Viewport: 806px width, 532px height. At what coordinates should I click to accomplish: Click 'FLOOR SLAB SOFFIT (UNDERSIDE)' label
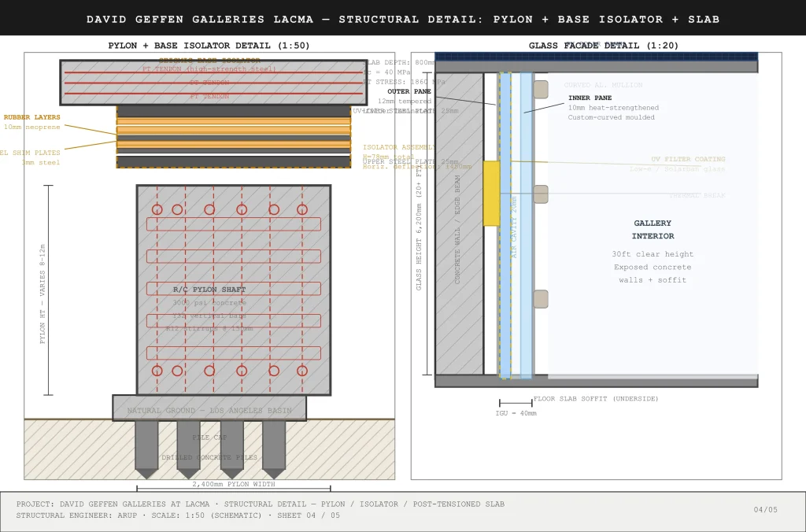pyautogui.click(x=596, y=398)
